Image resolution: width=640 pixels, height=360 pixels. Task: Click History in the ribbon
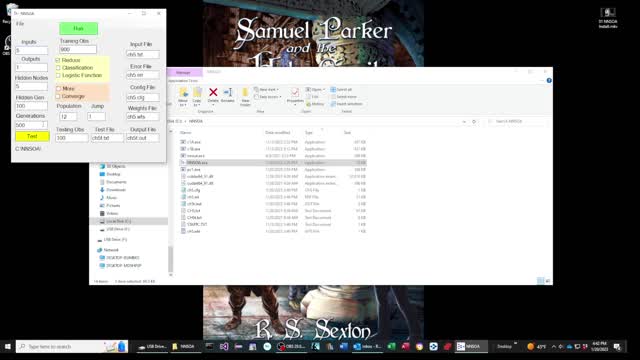coord(315,104)
